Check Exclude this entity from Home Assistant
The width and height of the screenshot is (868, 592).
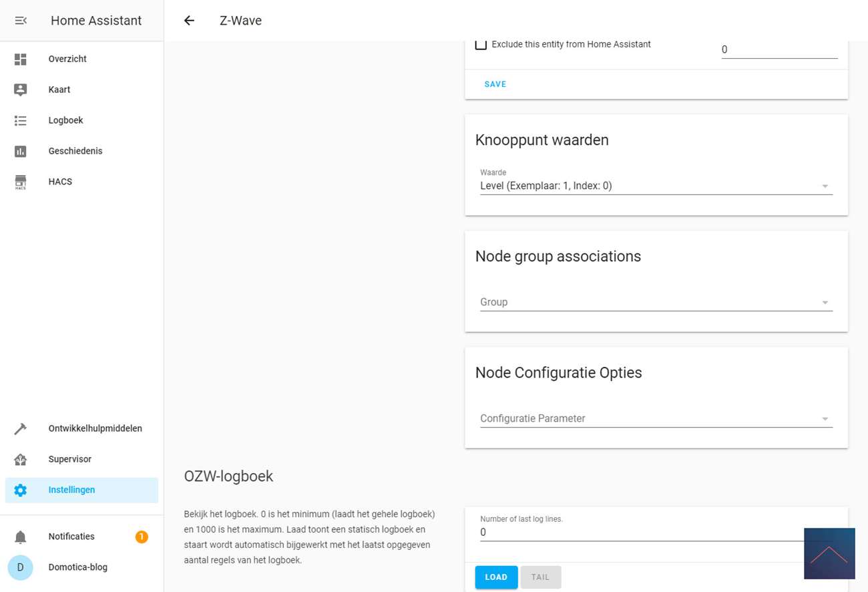pyautogui.click(x=481, y=45)
